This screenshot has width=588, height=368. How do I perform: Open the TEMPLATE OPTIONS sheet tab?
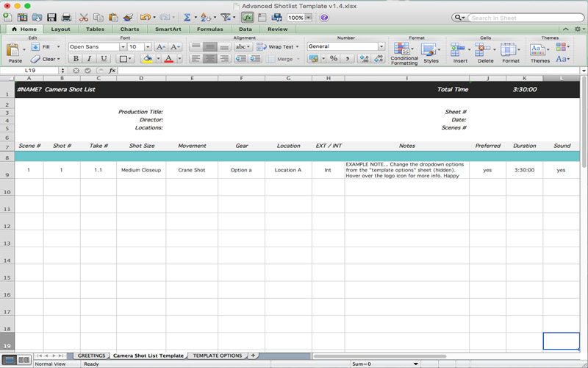[218, 355]
